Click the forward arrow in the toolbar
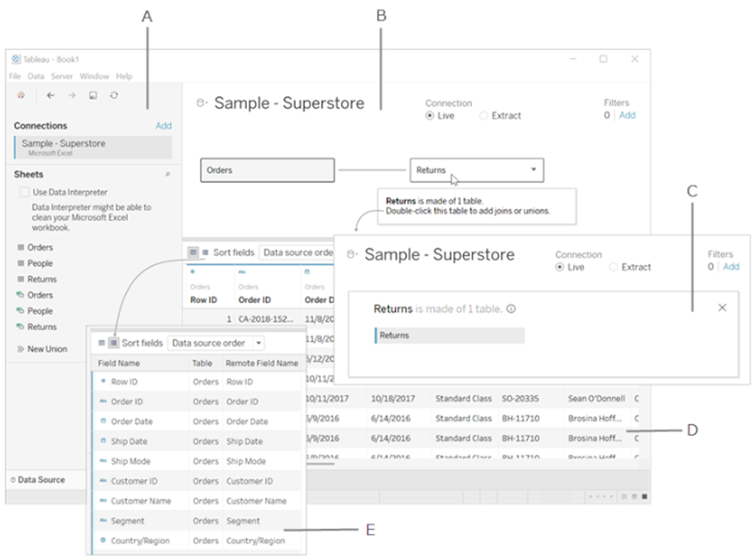This screenshot has height=560, width=755. click(72, 95)
